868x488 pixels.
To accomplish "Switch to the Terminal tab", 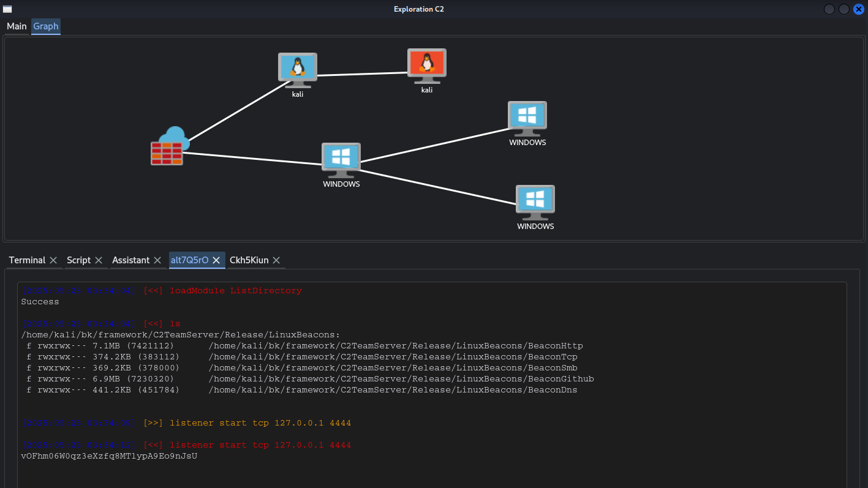I will click(27, 260).
